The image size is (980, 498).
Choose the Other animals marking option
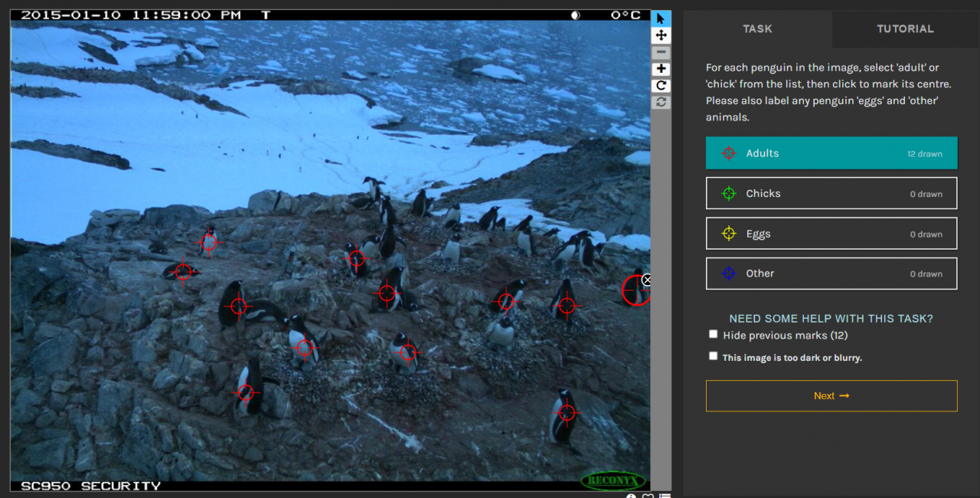pos(831,274)
